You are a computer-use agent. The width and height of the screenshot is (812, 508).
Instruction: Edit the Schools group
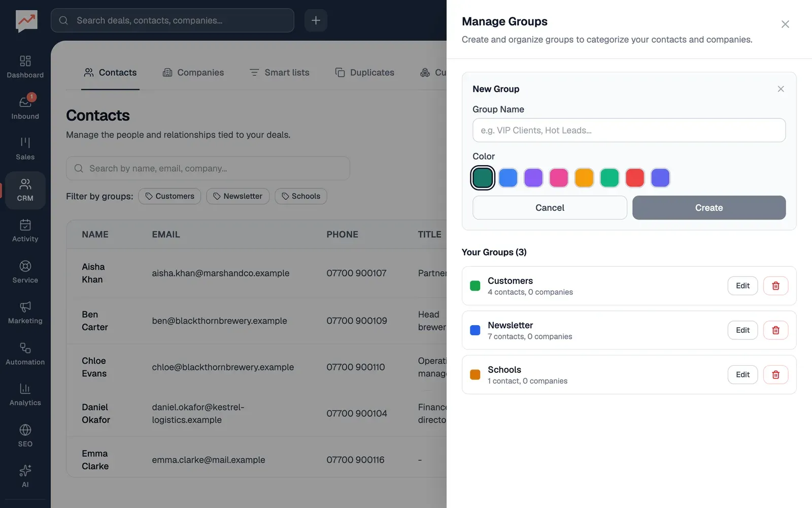[742, 374]
